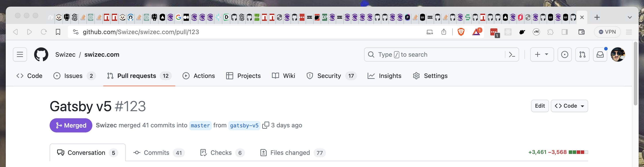
Task: Expand the Create new plus dropdown
Action: tap(542, 54)
